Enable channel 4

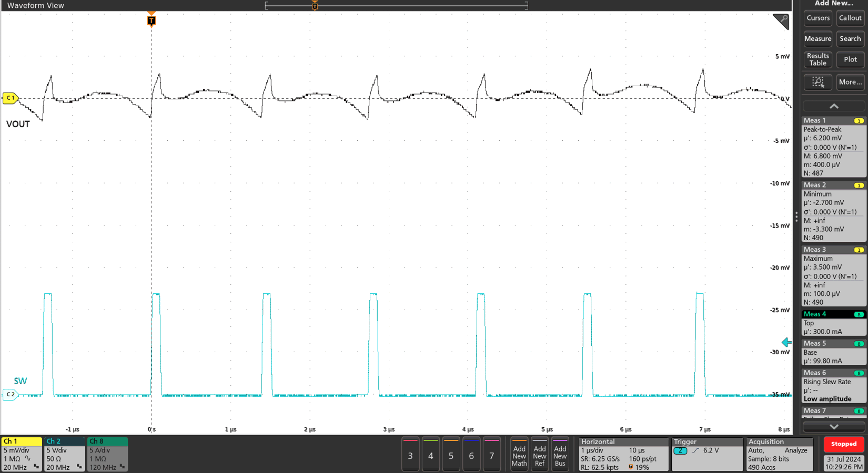pyautogui.click(x=430, y=454)
